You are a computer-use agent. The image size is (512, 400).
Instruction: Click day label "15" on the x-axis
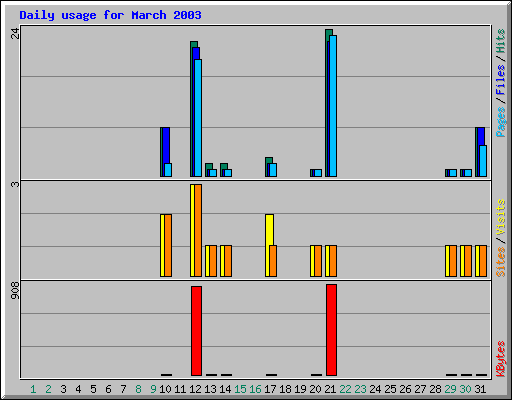point(240,389)
